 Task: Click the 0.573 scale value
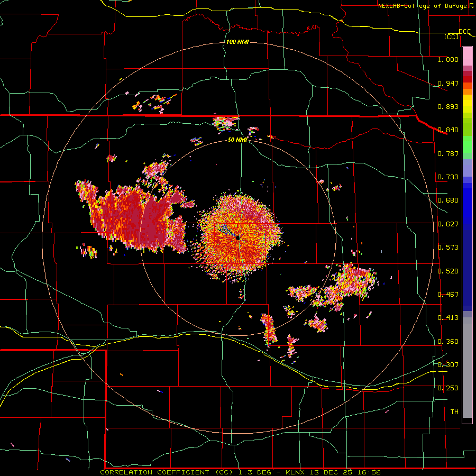(448, 248)
